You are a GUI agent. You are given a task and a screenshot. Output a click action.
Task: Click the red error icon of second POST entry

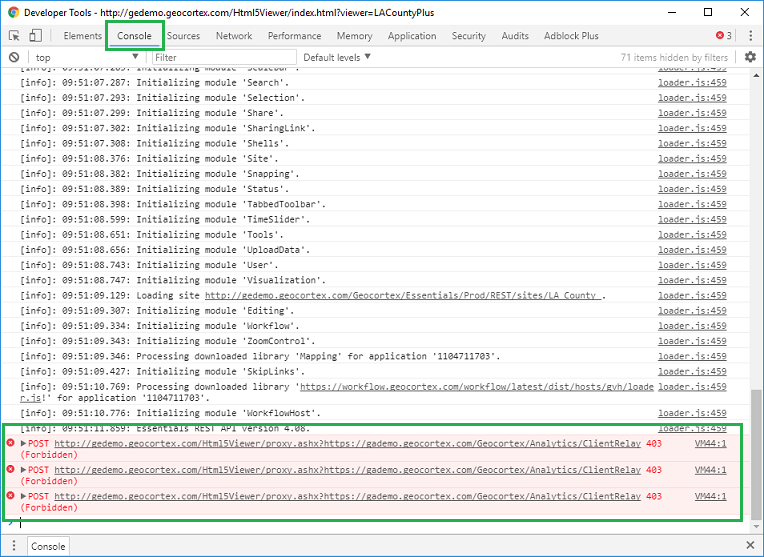[10, 469]
